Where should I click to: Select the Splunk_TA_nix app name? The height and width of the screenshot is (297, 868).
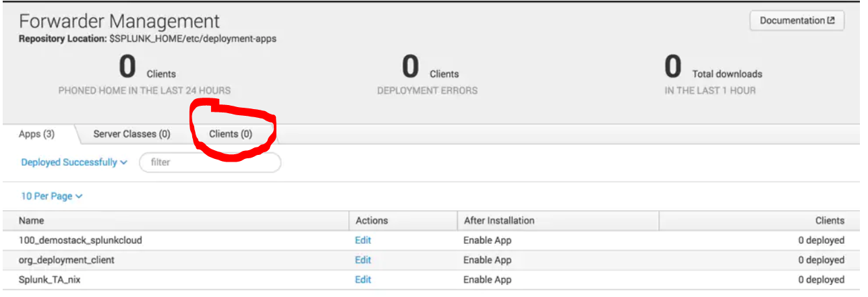pyautogui.click(x=49, y=279)
